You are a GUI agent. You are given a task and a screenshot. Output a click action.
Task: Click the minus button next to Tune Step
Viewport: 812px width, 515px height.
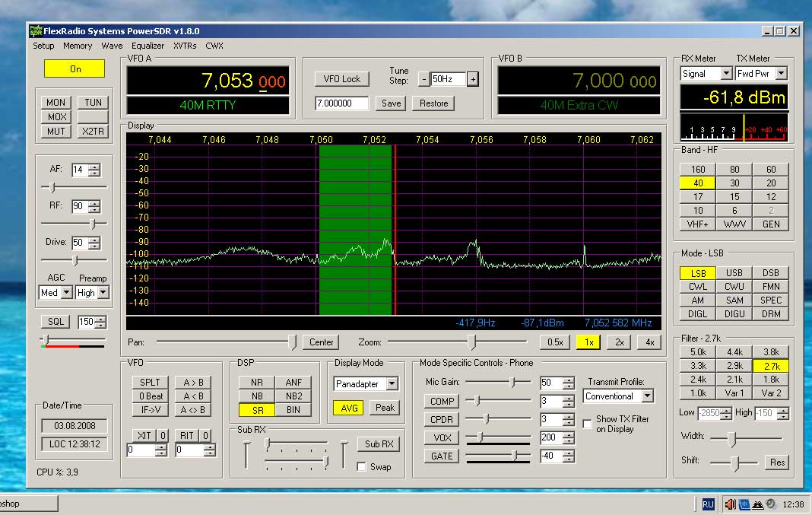(x=423, y=79)
